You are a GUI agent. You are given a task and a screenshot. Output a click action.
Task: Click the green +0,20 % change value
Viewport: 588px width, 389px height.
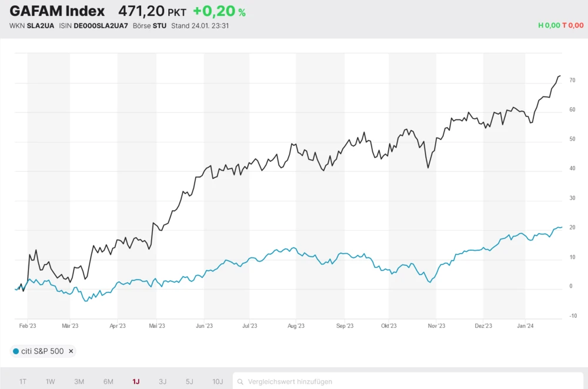pyautogui.click(x=219, y=11)
